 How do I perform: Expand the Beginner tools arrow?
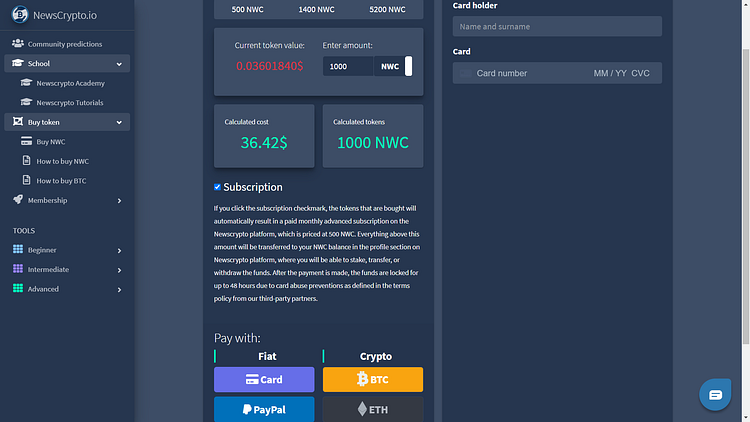point(120,250)
